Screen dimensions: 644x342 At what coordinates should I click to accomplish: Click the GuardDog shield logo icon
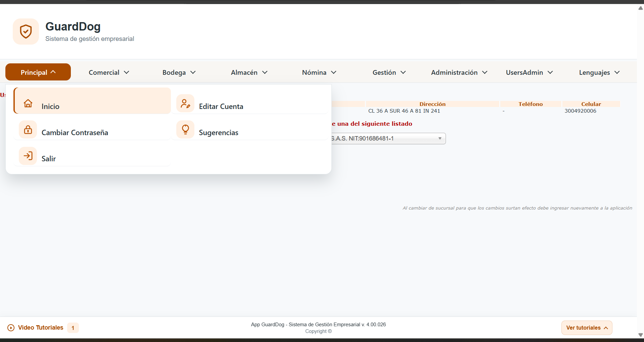tap(26, 32)
